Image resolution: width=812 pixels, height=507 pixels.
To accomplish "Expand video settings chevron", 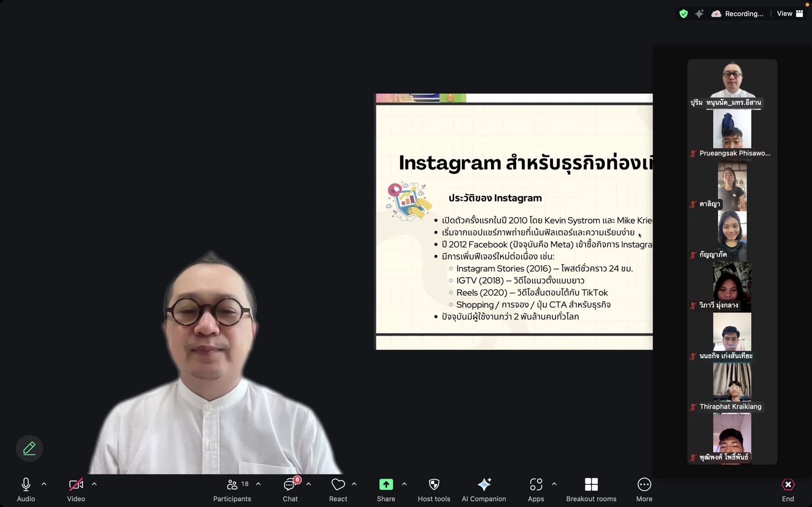I will point(94,484).
